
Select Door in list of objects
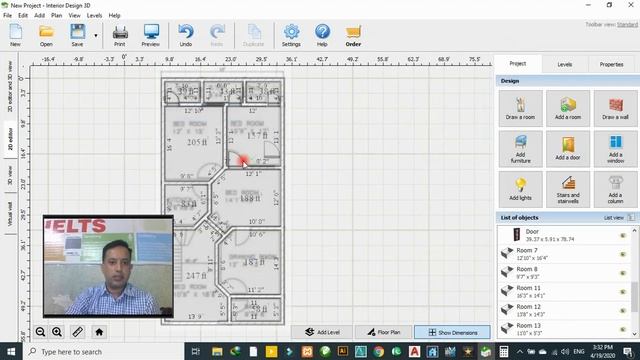point(564,235)
